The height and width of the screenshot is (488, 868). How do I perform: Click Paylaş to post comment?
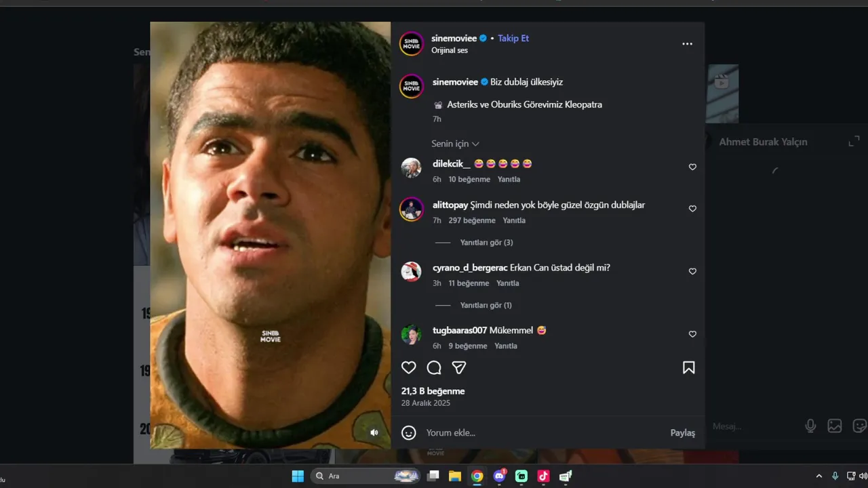[x=683, y=432]
